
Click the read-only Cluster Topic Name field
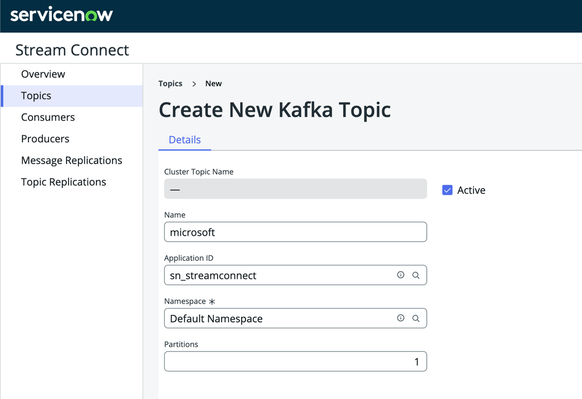295,189
